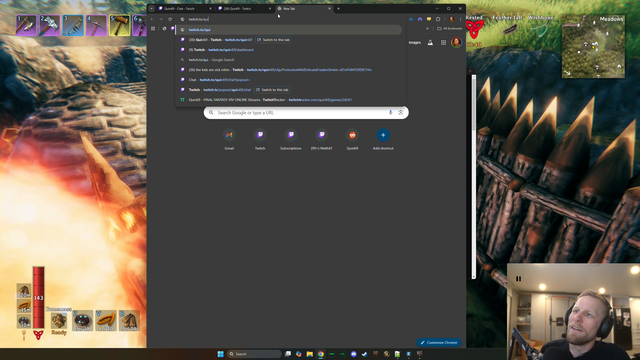Screen dimensions: 640x360
Task: Open Discord from the taskbar
Action: click(353, 354)
